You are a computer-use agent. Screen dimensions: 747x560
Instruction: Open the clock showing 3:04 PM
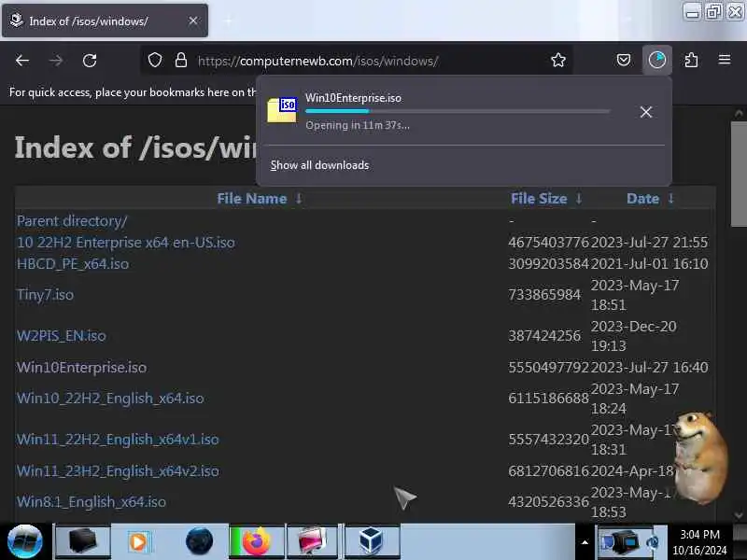click(699, 542)
